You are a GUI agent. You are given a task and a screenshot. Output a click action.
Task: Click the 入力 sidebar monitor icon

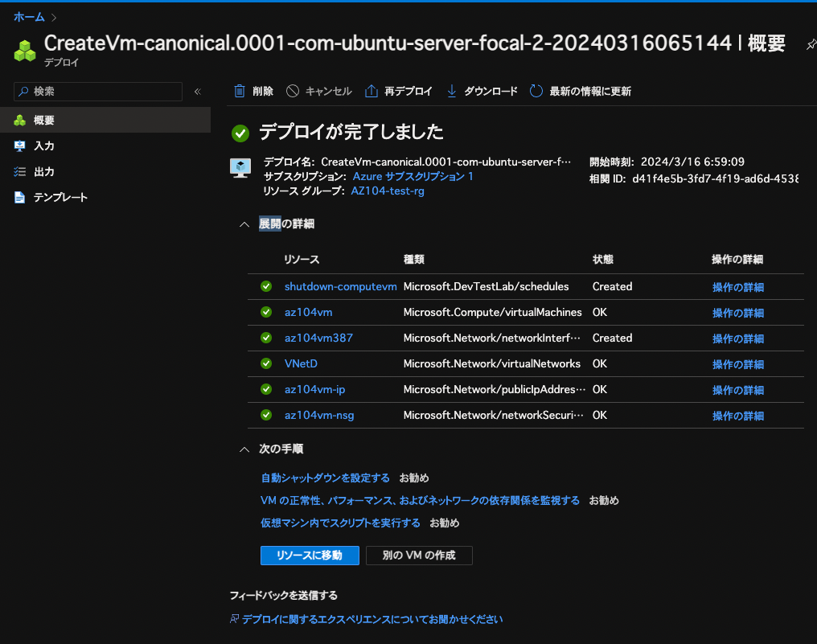(x=20, y=146)
